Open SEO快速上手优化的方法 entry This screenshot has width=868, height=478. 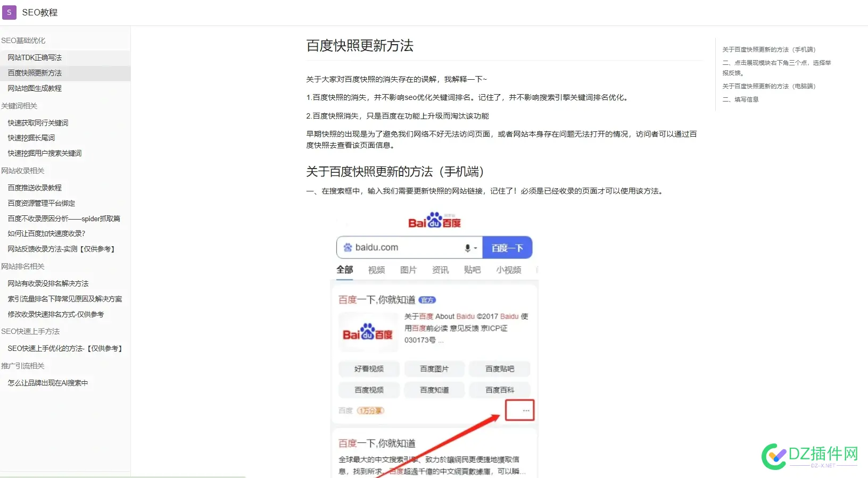(x=66, y=348)
